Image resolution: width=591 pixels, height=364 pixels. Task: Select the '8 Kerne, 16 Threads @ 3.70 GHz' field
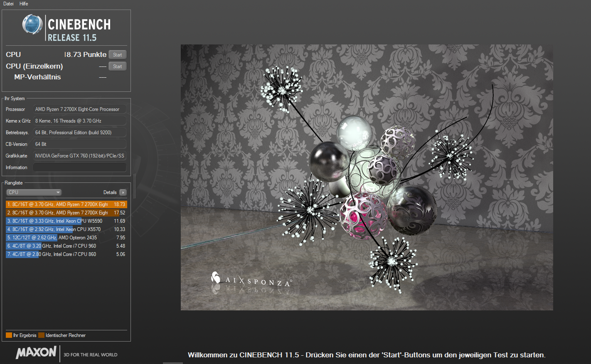click(79, 121)
